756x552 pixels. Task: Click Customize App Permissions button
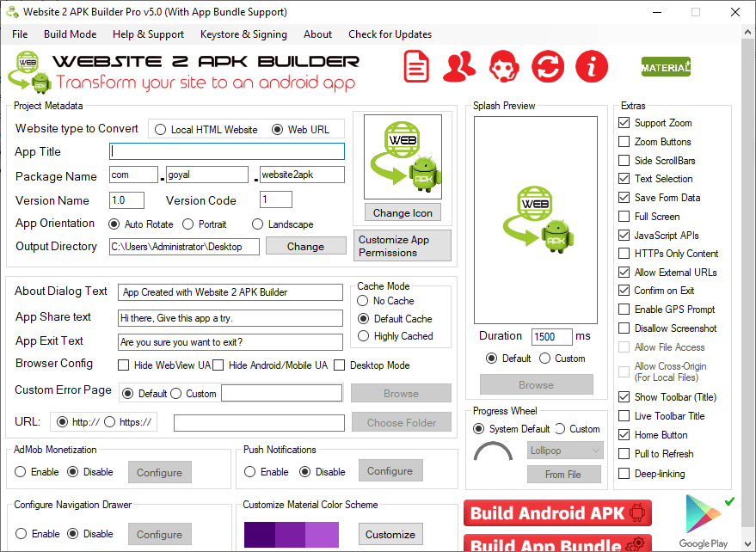point(403,246)
